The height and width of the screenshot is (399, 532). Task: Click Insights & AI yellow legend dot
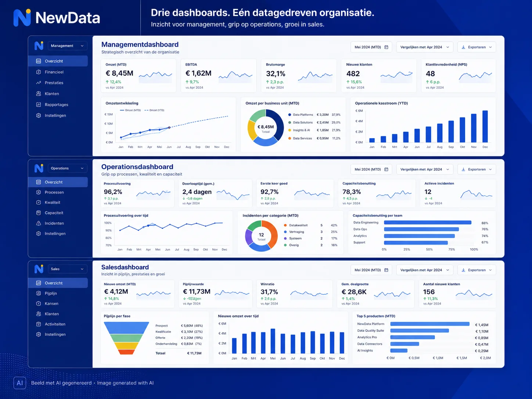[290, 130]
